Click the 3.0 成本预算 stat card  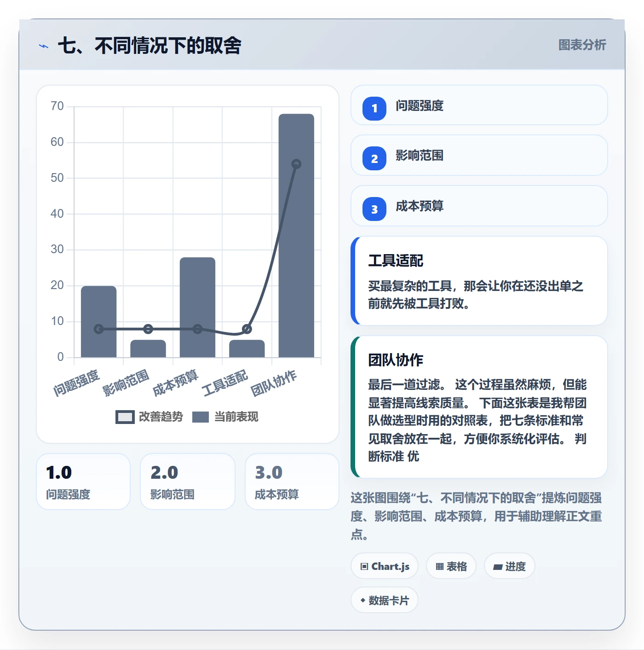pos(292,482)
